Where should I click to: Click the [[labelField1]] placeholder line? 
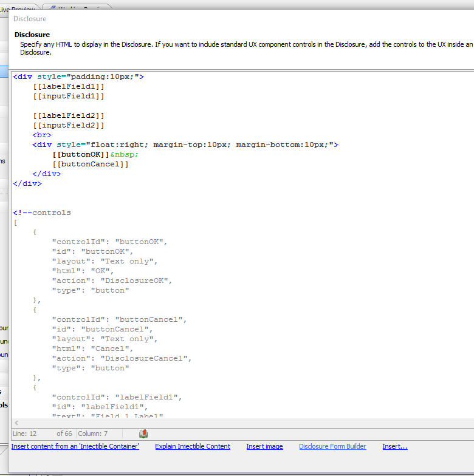click(69, 86)
